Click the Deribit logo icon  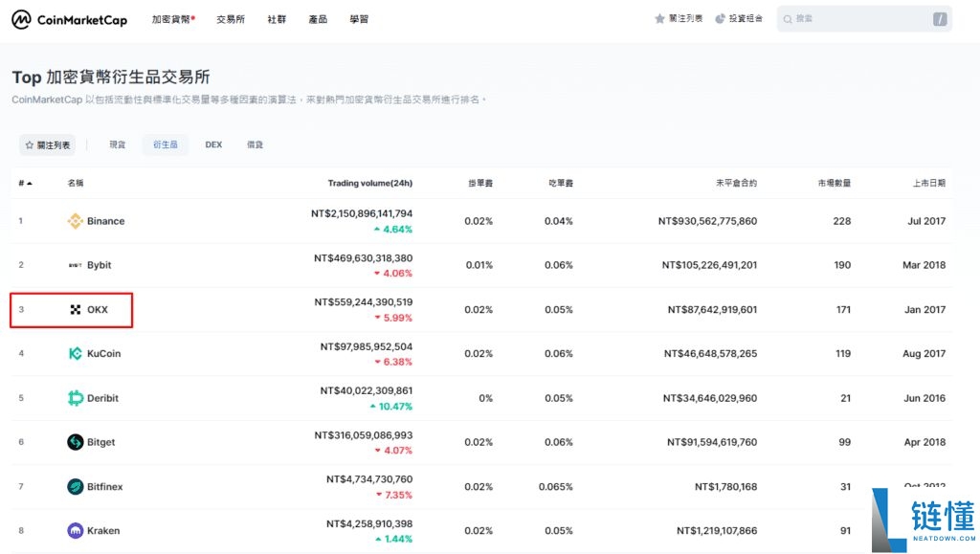coord(75,398)
